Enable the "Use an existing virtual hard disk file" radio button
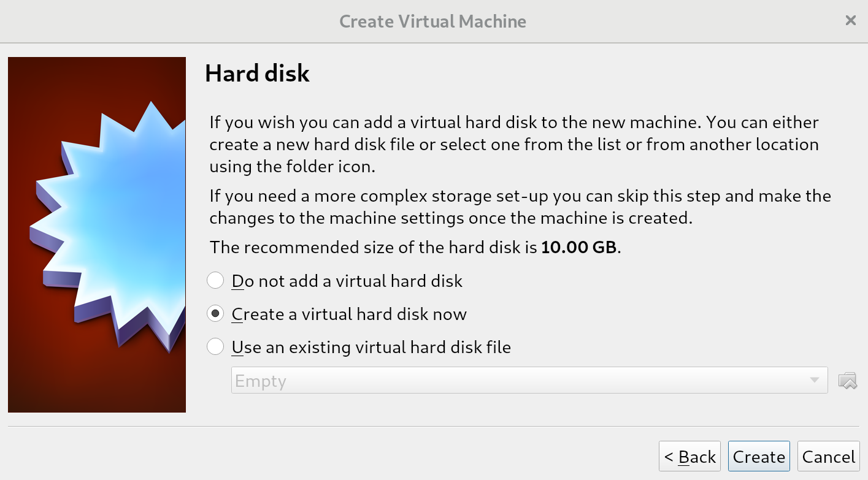The width and height of the screenshot is (868, 480). tap(215, 347)
